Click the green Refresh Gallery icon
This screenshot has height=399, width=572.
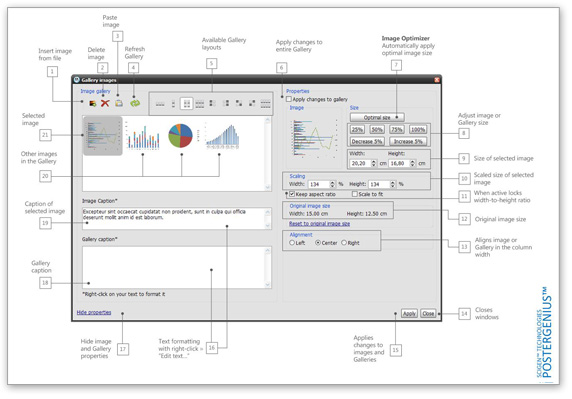(x=135, y=103)
